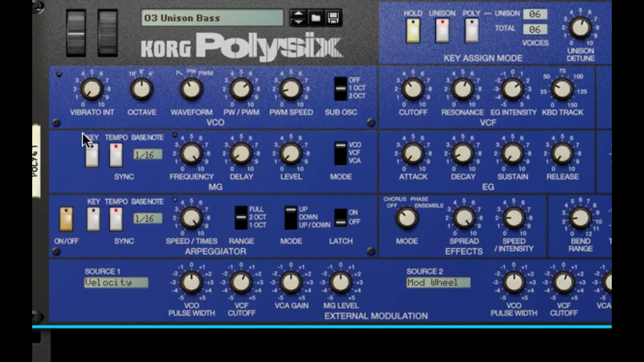The image size is (644, 362).
Task: Toggle Arpeggiator Key sync button
Action: [x=93, y=219]
